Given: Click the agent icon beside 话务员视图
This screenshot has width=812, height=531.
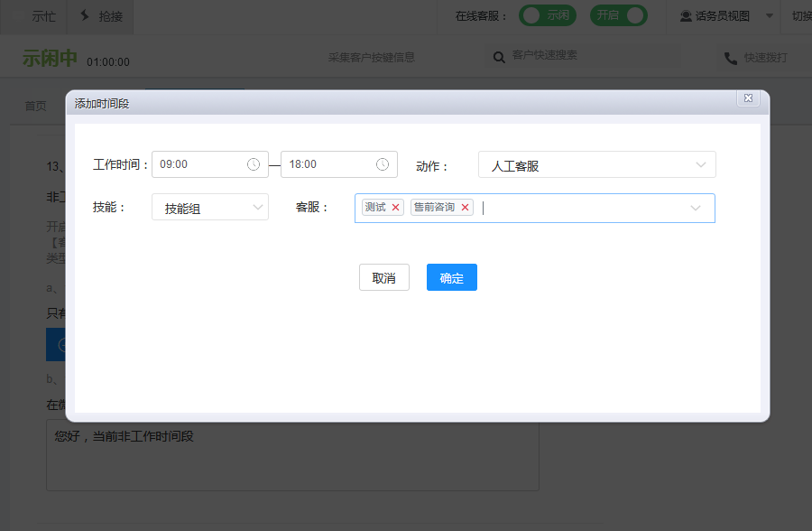Looking at the screenshot, I should tap(686, 16).
